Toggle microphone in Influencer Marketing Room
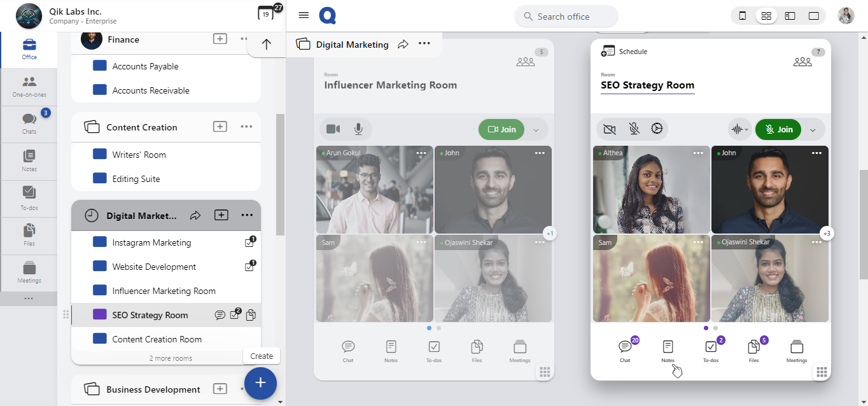The height and width of the screenshot is (406, 868). (x=358, y=129)
